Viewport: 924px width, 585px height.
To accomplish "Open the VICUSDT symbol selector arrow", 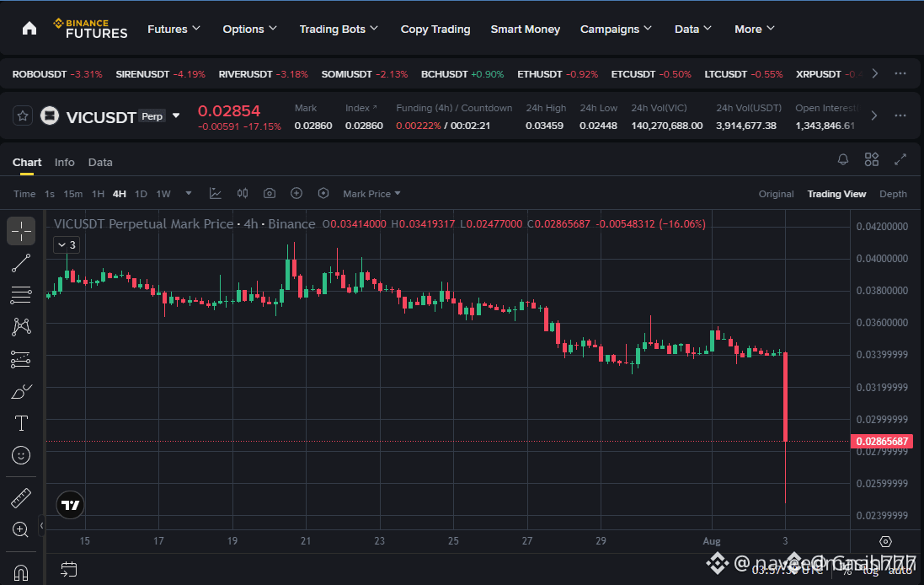I will [175, 116].
